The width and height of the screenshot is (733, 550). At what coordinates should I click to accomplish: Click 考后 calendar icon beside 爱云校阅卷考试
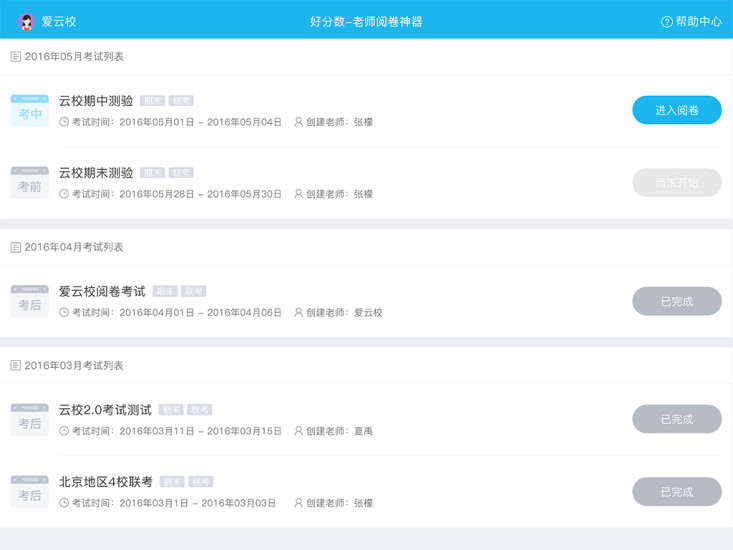30,302
